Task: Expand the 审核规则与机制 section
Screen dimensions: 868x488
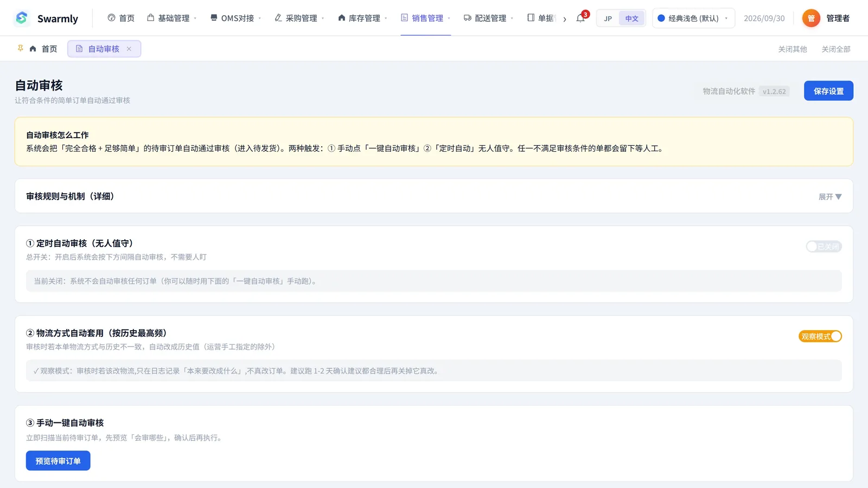Action: click(830, 197)
